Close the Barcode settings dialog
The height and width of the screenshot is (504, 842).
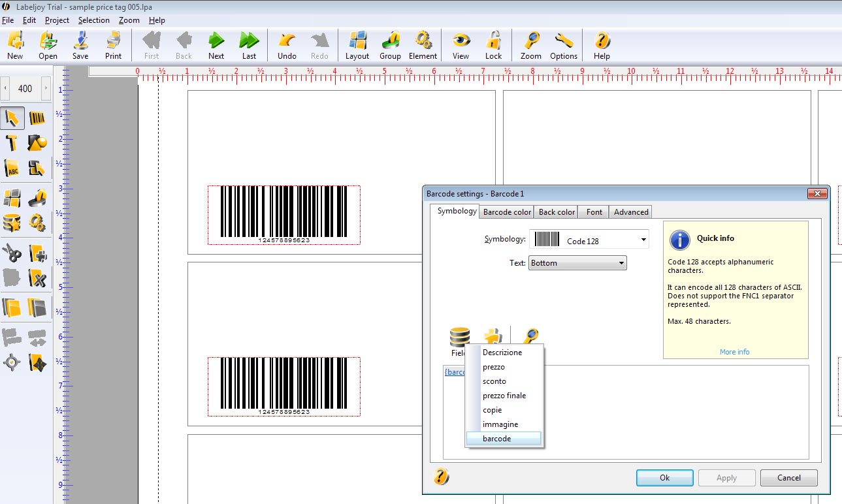point(817,194)
